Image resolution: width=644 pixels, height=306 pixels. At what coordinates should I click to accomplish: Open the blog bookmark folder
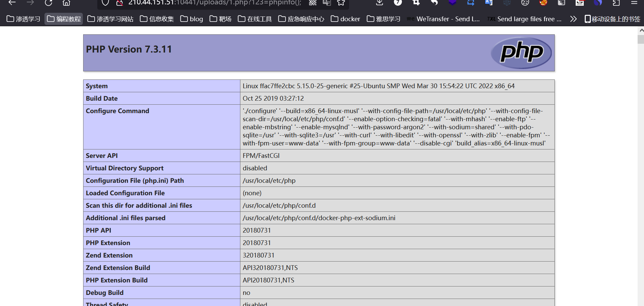[192, 19]
